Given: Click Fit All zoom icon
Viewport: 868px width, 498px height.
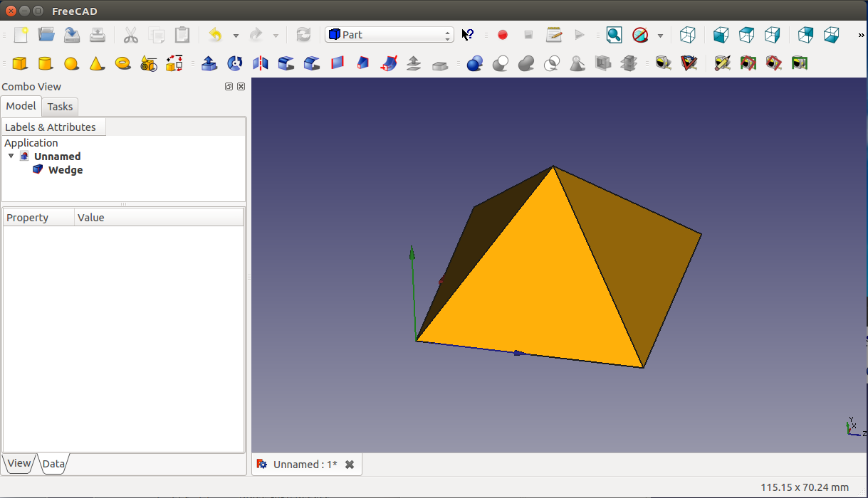Looking at the screenshot, I should 614,35.
